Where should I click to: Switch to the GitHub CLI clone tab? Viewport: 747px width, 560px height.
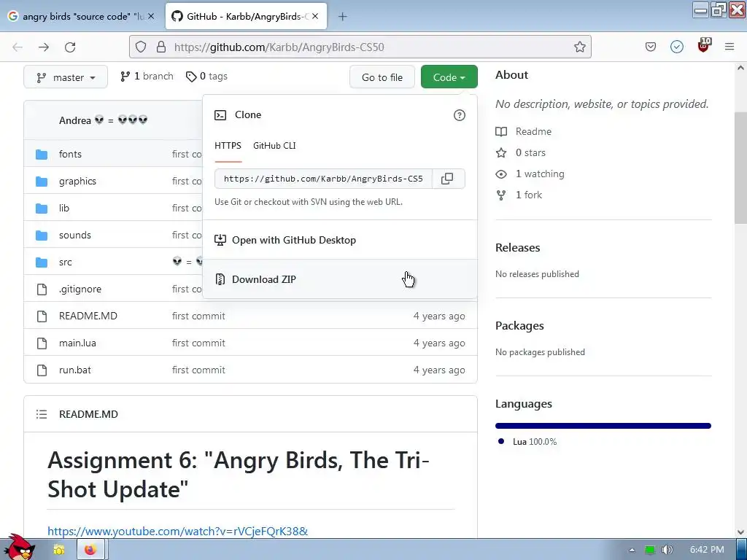click(x=274, y=146)
